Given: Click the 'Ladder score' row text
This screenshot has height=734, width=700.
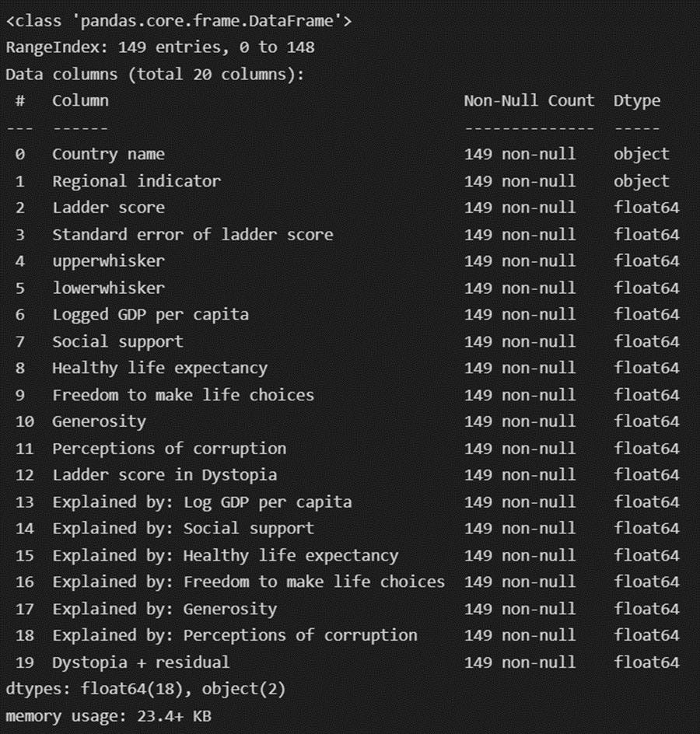Looking at the screenshot, I should [x=108, y=208].
